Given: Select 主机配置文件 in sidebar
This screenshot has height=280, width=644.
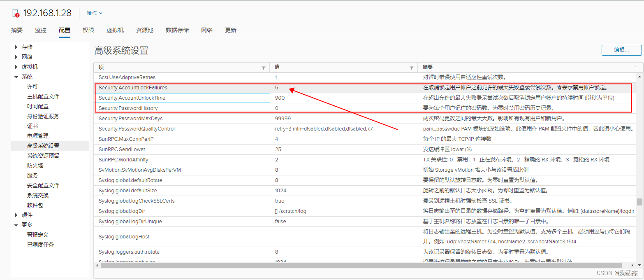Looking at the screenshot, I should (x=43, y=96).
